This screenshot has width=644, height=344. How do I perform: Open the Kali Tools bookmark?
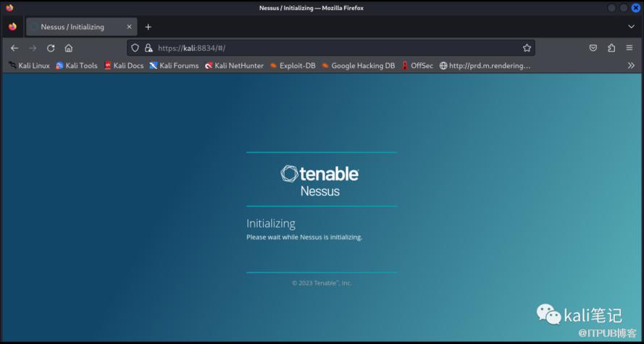[77, 65]
